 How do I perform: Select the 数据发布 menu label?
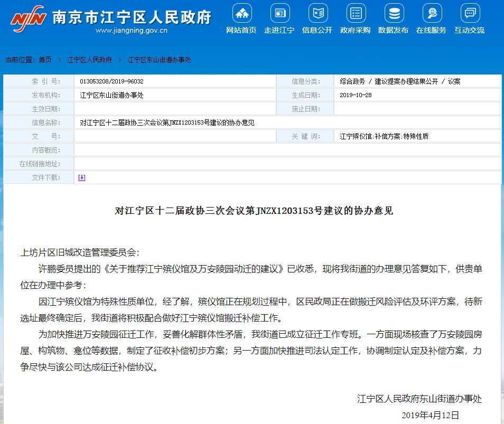click(x=393, y=30)
